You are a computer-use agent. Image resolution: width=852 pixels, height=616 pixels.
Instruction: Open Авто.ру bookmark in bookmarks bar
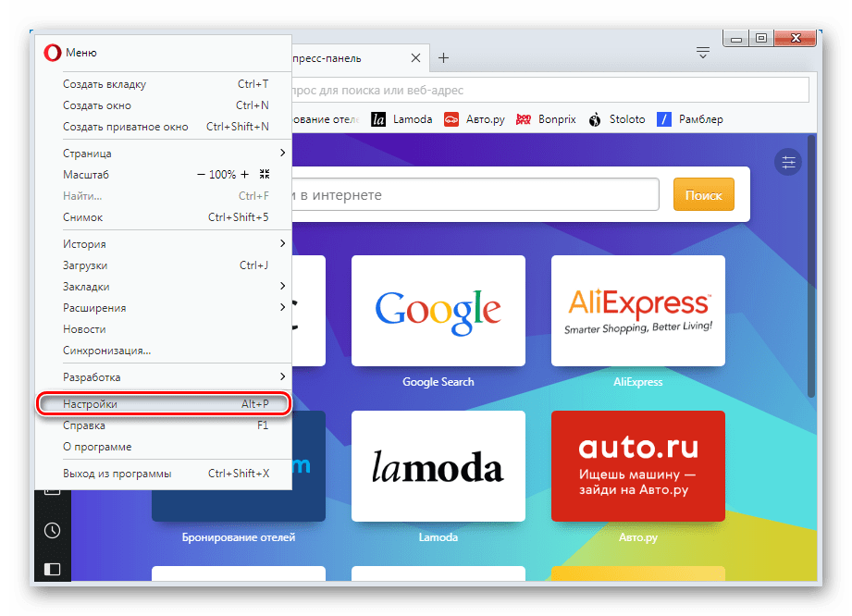[x=475, y=119]
